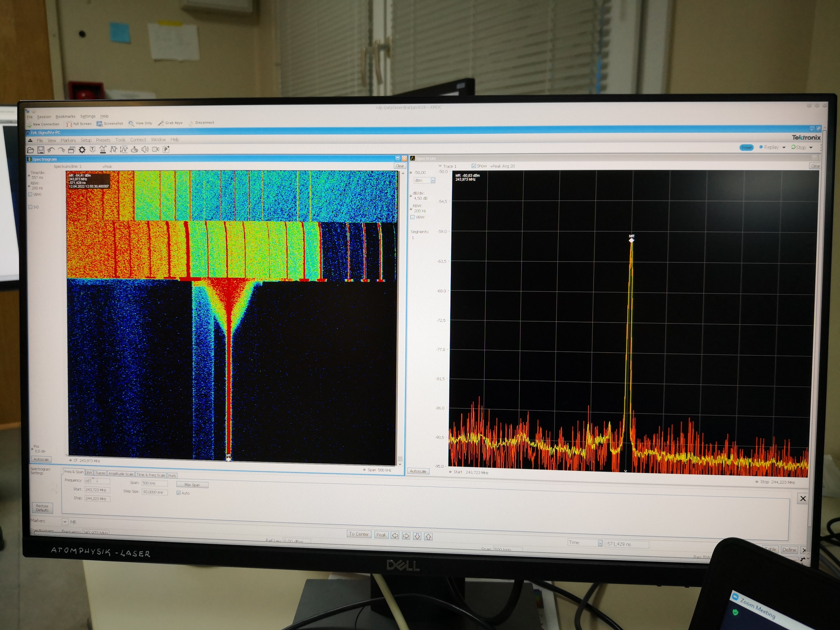
Task: Toggle View Only mode in KRDC toolbar
Action: [x=141, y=123]
